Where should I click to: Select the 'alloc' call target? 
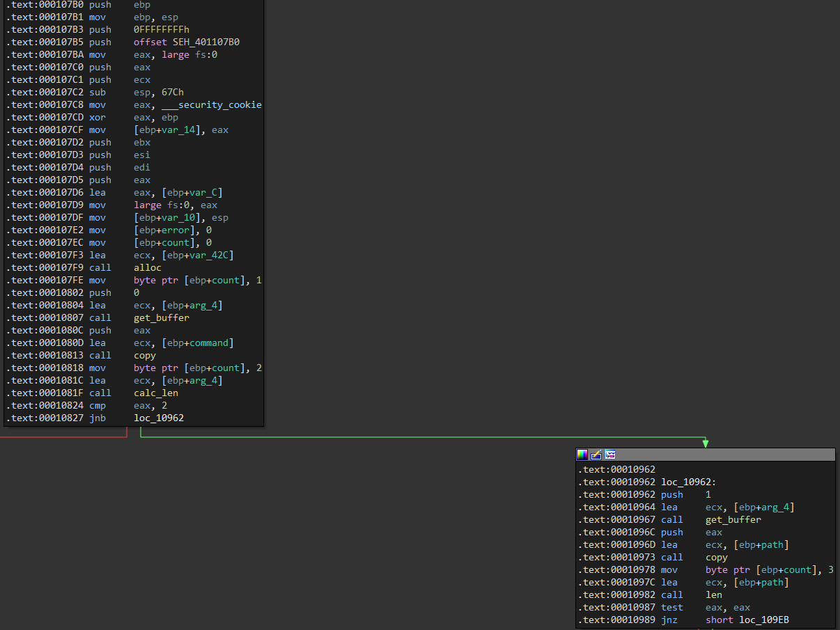[x=148, y=268]
